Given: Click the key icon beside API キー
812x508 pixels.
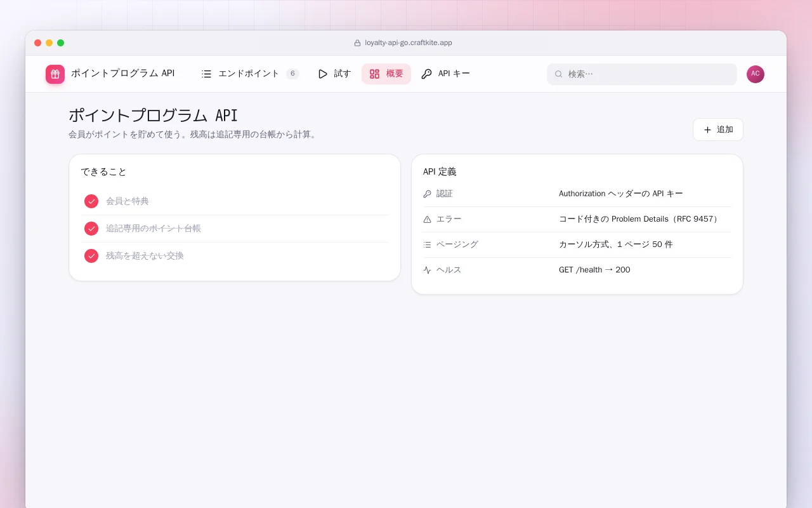Looking at the screenshot, I should coord(427,74).
